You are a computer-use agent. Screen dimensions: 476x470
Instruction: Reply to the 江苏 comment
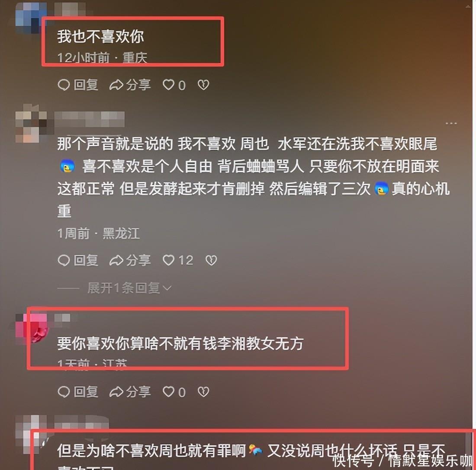coord(78,392)
